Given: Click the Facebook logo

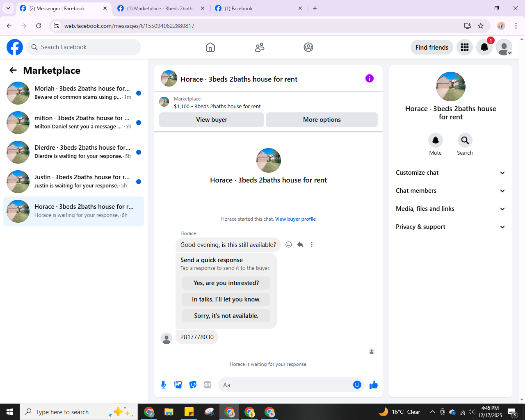Looking at the screenshot, I should (x=15, y=47).
